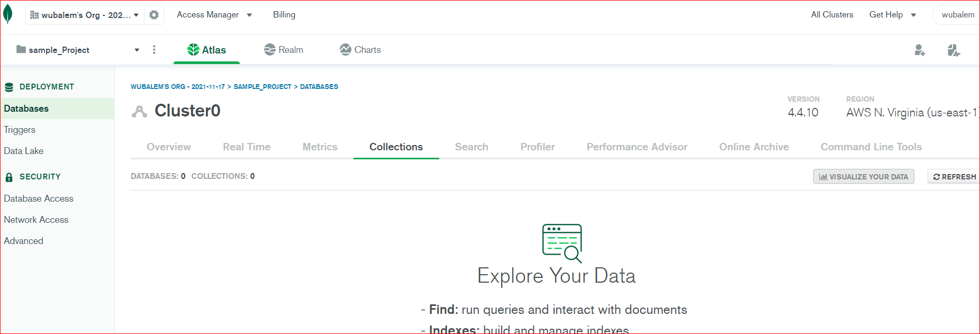
Task: Expand the Access Manager dropdown
Action: (214, 15)
